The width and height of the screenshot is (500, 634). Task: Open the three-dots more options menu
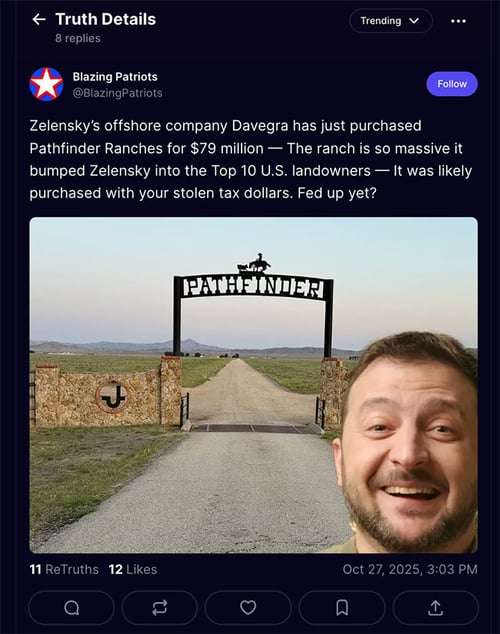tap(458, 21)
